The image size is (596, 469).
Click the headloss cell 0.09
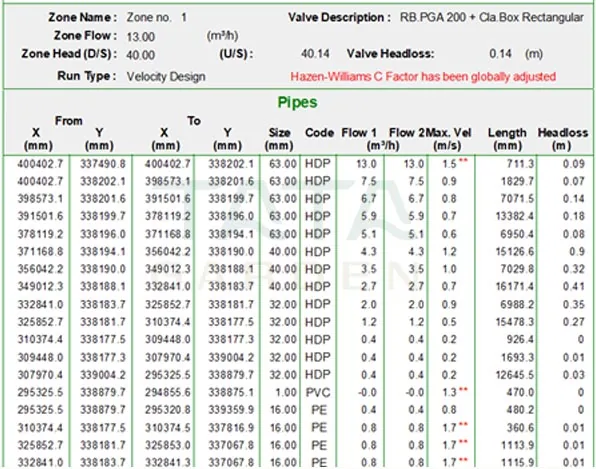[574, 164]
